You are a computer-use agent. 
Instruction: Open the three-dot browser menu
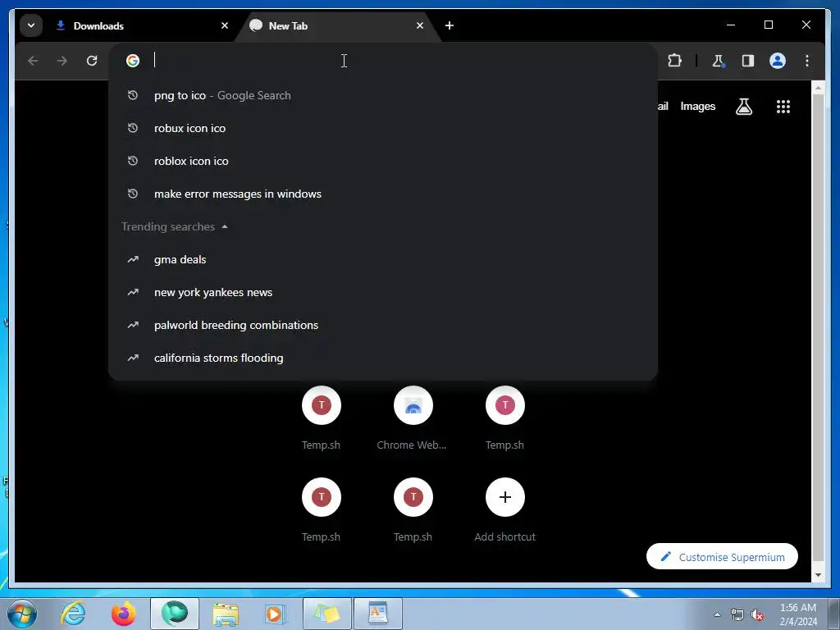(807, 61)
